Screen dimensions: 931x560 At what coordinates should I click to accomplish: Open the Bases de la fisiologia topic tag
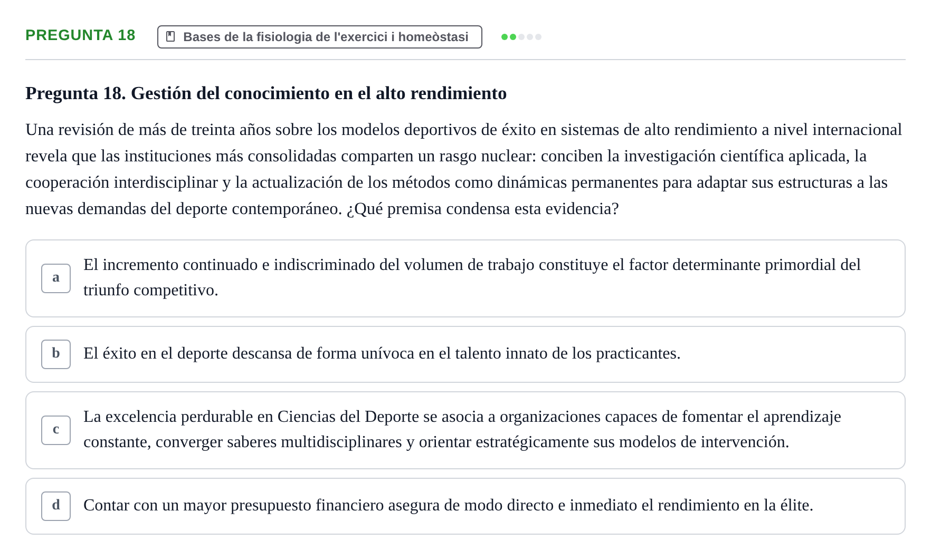pyautogui.click(x=319, y=37)
